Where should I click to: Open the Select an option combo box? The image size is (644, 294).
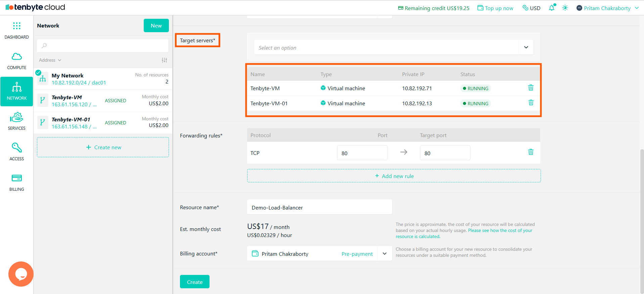tap(394, 47)
